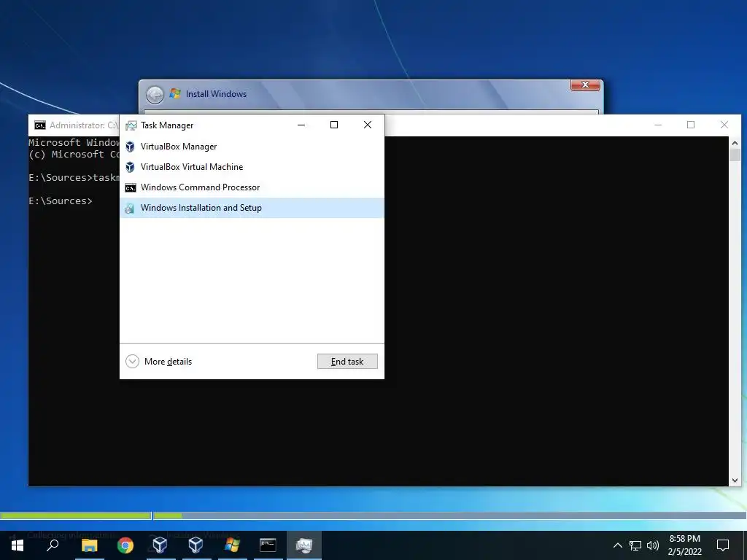Open Google Chrome from the taskbar
This screenshot has height=560, width=747.
(x=125, y=545)
